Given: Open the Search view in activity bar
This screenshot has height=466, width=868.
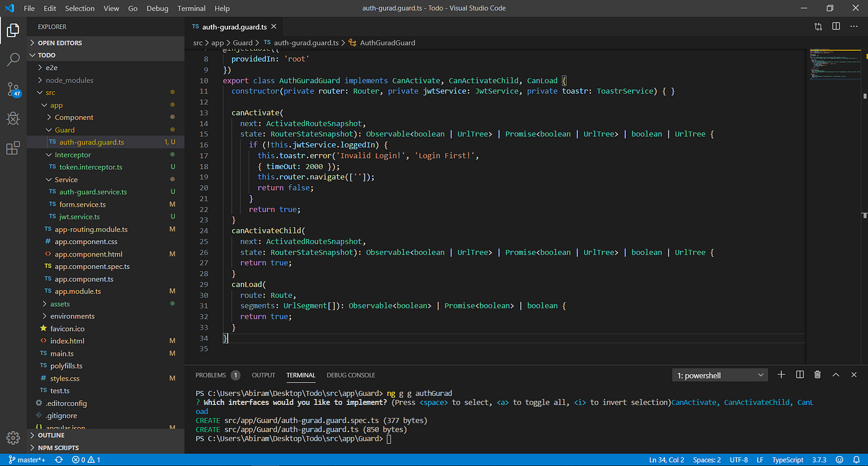Looking at the screenshot, I should pyautogui.click(x=13, y=59).
